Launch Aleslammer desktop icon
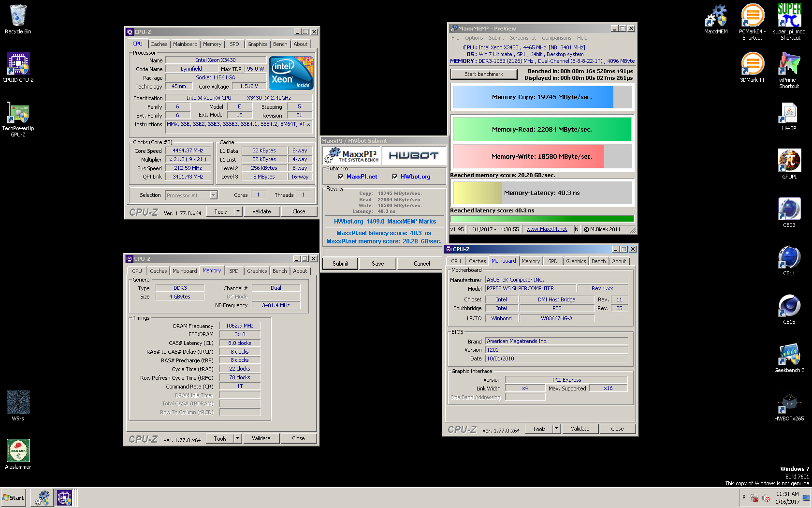This screenshot has width=812, height=508. 18,454
